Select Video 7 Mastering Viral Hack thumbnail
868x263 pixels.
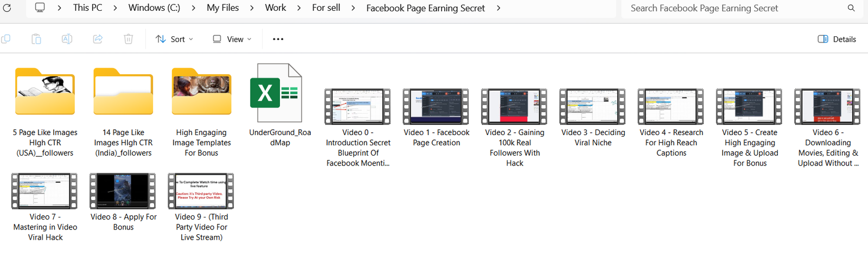pyautogui.click(x=44, y=191)
